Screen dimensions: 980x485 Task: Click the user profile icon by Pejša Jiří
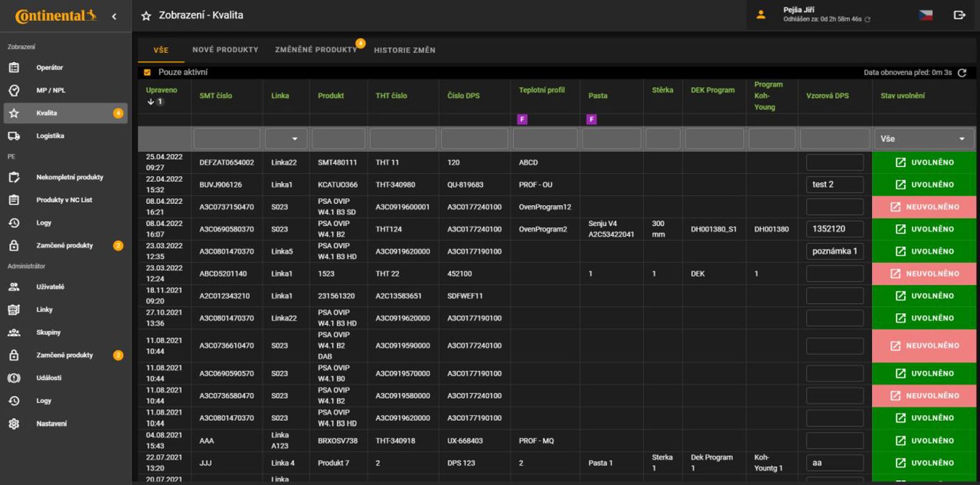[761, 15]
